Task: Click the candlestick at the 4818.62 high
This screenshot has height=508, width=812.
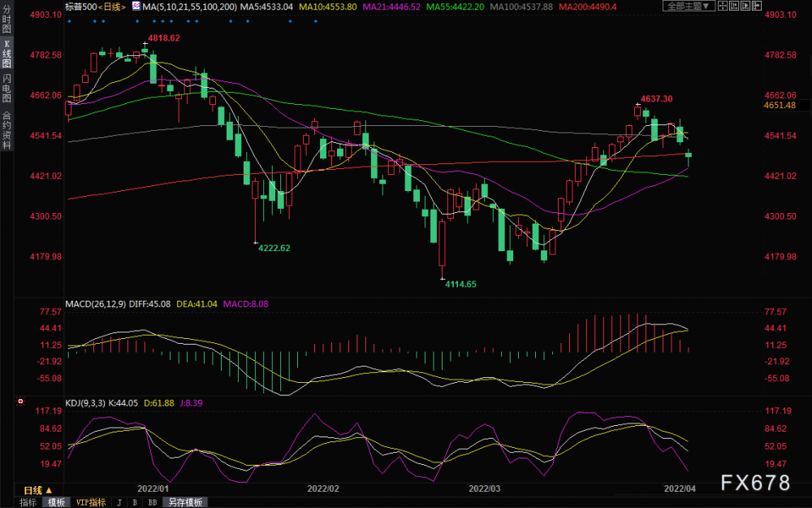Action: point(145,50)
